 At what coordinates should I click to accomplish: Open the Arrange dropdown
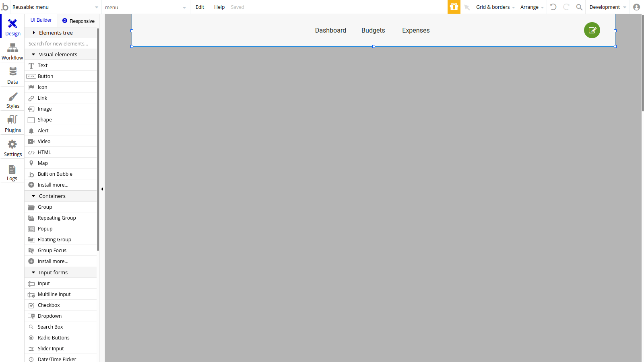coord(532,7)
